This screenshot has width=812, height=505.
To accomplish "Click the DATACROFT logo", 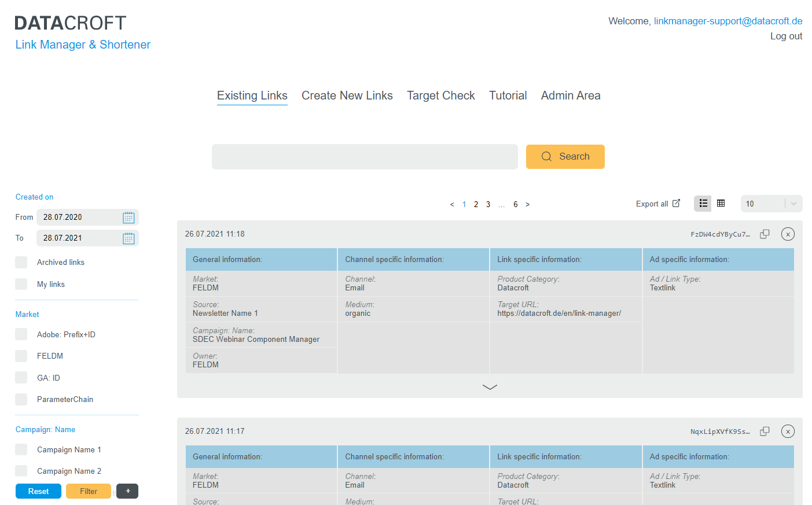I will click(x=71, y=23).
